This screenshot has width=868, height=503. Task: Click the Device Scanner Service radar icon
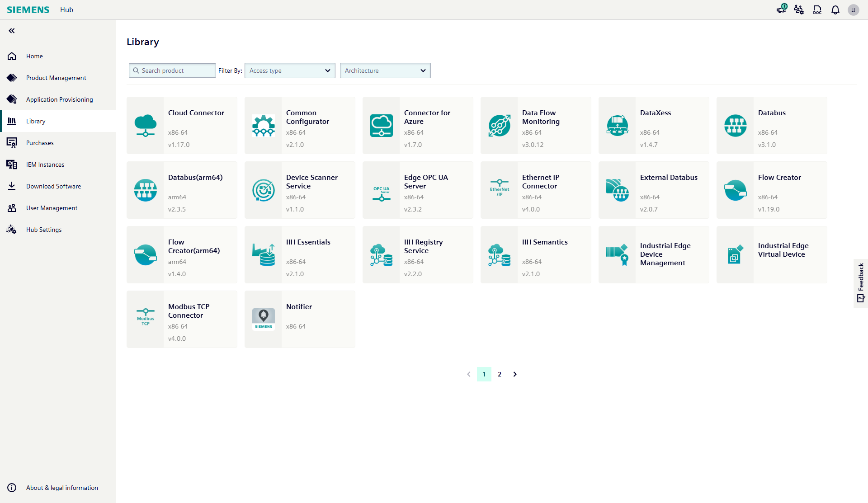pyautogui.click(x=264, y=190)
